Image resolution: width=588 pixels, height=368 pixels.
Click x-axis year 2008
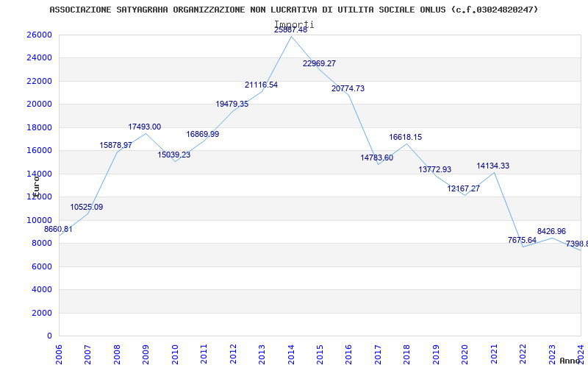[x=117, y=354]
